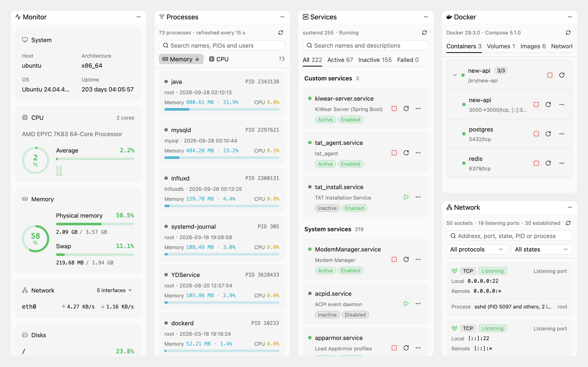The height and width of the screenshot is (367, 588).
Task: Start tat_install.service
Action: pos(406,197)
